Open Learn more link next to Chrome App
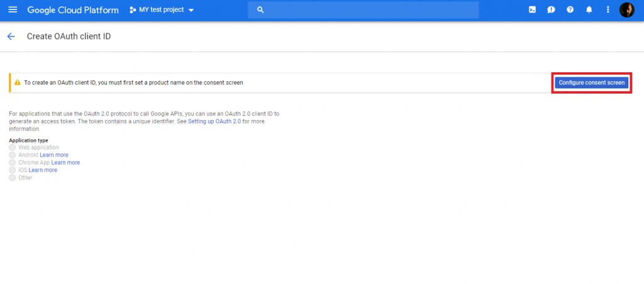The width and height of the screenshot is (644, 284). (65, 163)
